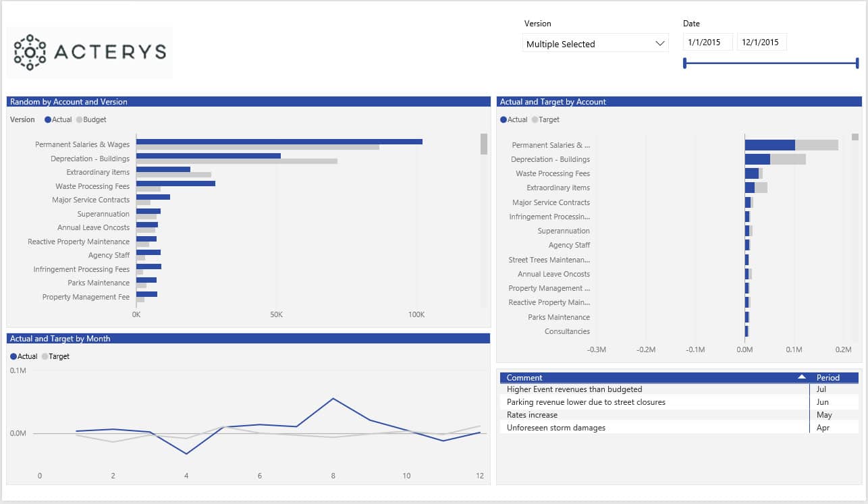Screen dimensions: 868x504
Task: Click the left handle of the date slider
Action: coord(685,63)
